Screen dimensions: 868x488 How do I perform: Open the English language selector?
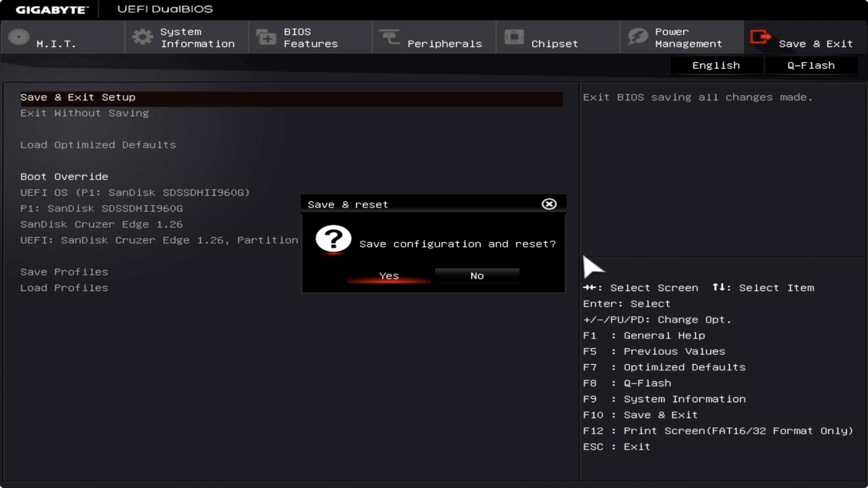point(716,66)
